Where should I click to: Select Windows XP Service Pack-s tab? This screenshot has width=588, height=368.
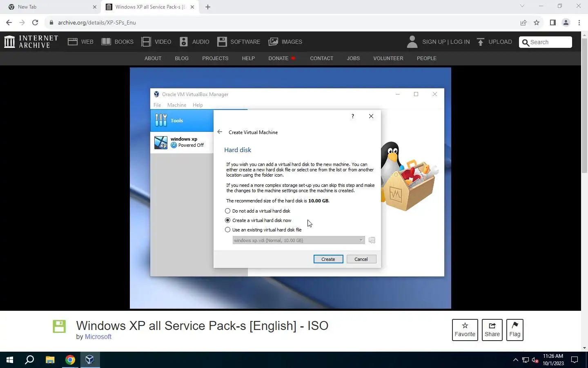coord(150,7)
